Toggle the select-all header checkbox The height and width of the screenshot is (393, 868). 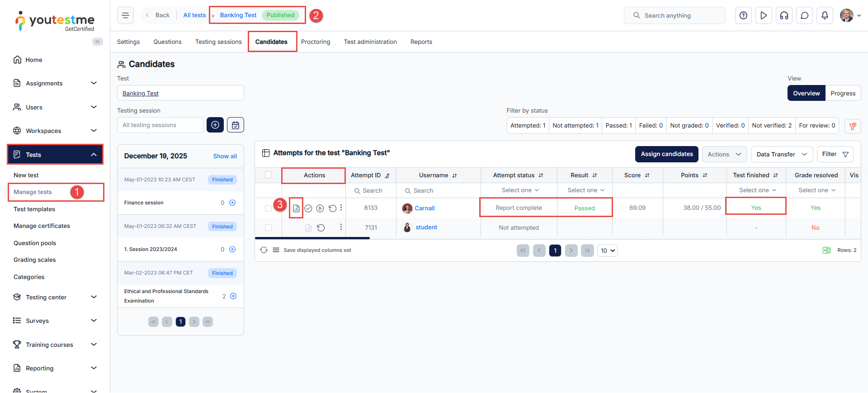click(x=268, y=175)
